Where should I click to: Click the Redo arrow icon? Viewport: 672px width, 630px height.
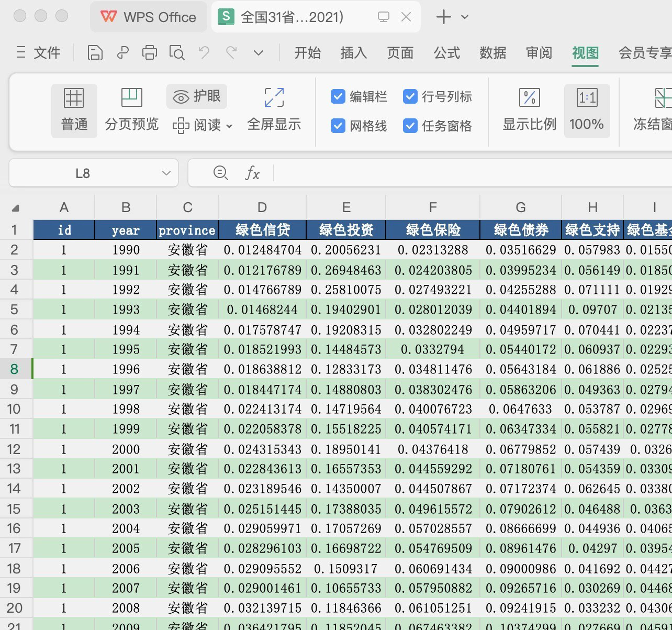231,53
